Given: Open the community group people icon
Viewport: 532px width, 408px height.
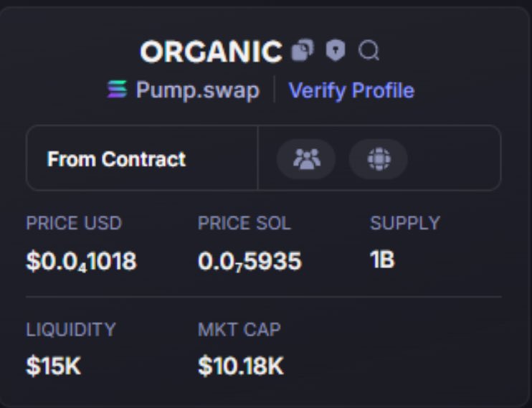Looking at the screenshot, I should coord(306,159).
